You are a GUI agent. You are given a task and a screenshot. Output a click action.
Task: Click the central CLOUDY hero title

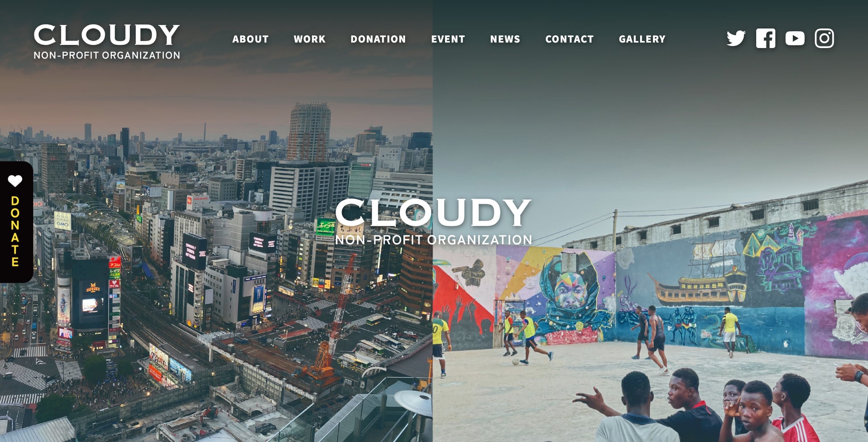(433, 213)
